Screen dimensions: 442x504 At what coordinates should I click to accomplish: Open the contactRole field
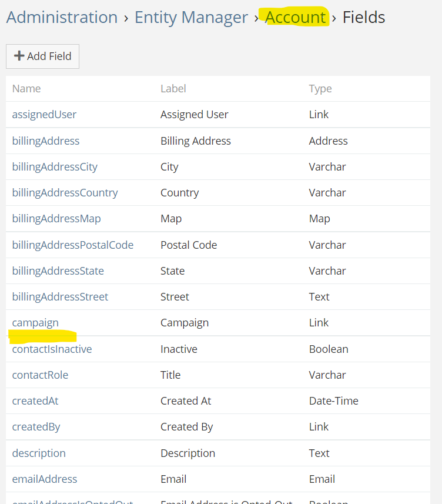coord(40,375)
